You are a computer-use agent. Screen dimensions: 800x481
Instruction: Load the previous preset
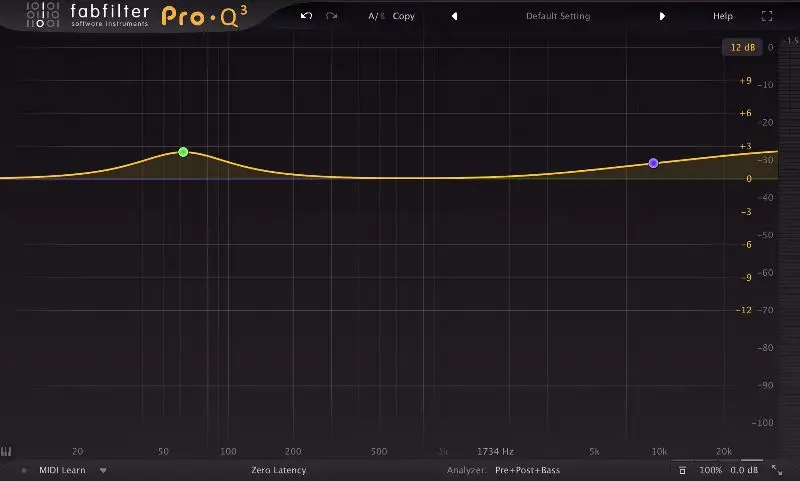click(455, 16)
